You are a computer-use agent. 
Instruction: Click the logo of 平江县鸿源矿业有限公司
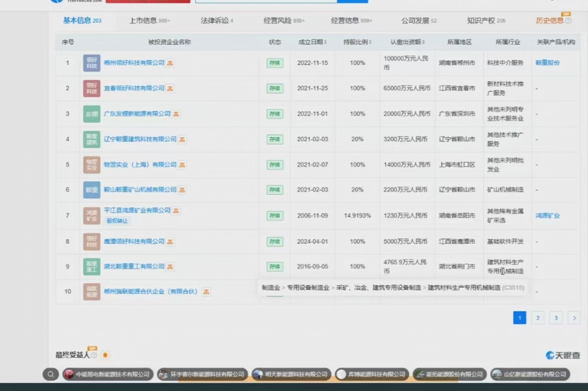pos(92,216)
